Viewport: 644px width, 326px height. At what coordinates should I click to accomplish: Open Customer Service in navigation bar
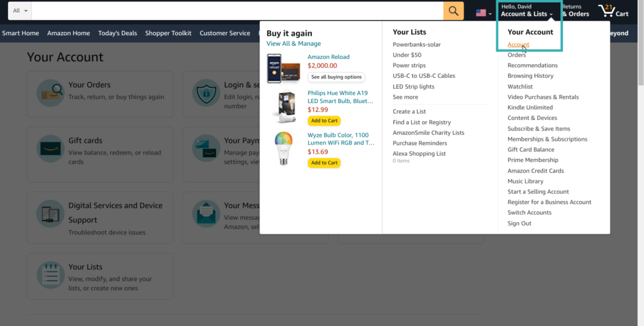(x=225, y=33)
